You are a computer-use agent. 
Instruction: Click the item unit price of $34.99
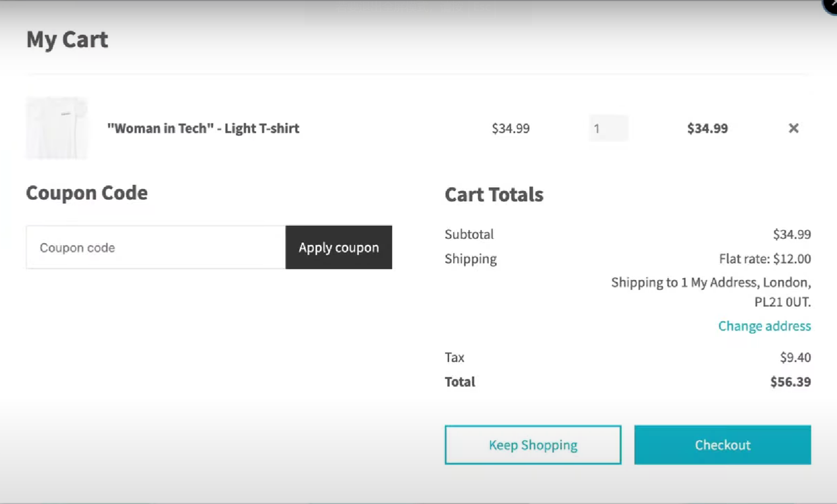[511, 128]
